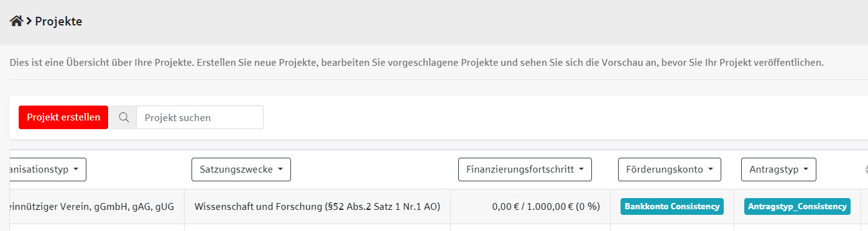Viewport: 868px width, 231px height.
Task: Click the magnifying glass search icon
Action: [x=124, y=117]
